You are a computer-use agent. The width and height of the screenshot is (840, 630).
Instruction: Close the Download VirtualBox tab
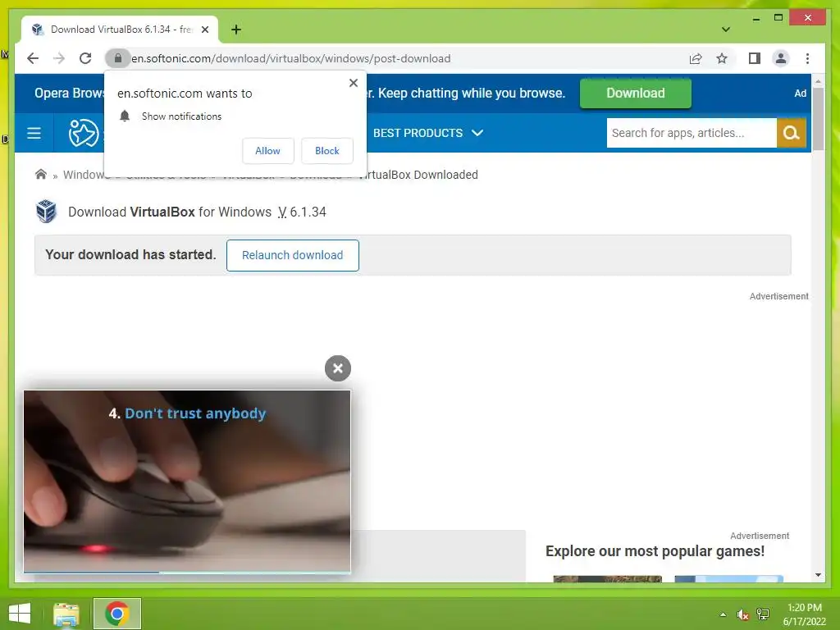(x=205, y=30)
